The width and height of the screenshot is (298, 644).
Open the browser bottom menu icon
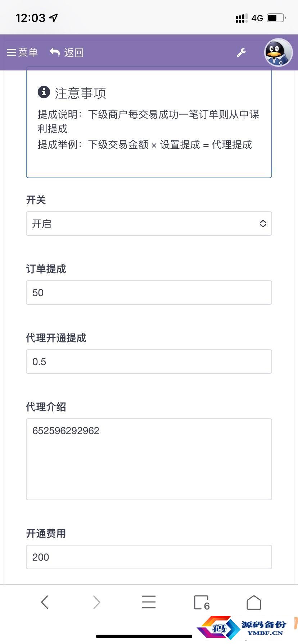[x=149, y=602]
